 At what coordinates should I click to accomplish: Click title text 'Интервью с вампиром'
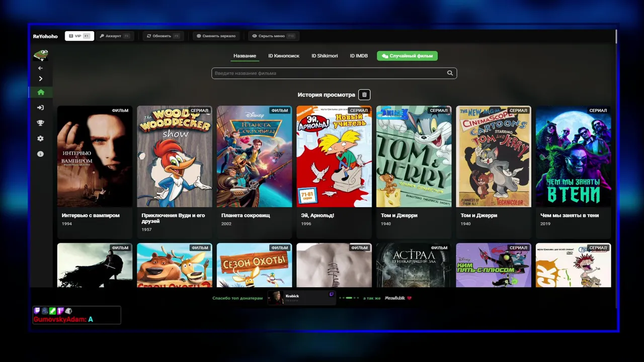pos(91,215)
